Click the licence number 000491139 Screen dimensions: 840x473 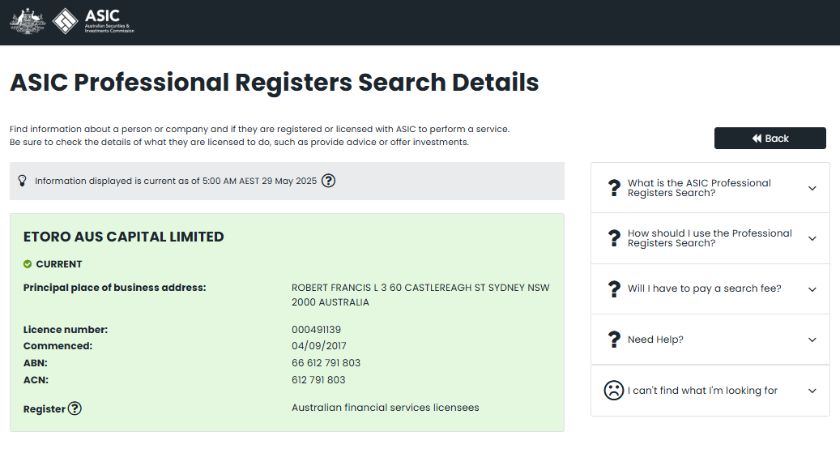(316, 329)
